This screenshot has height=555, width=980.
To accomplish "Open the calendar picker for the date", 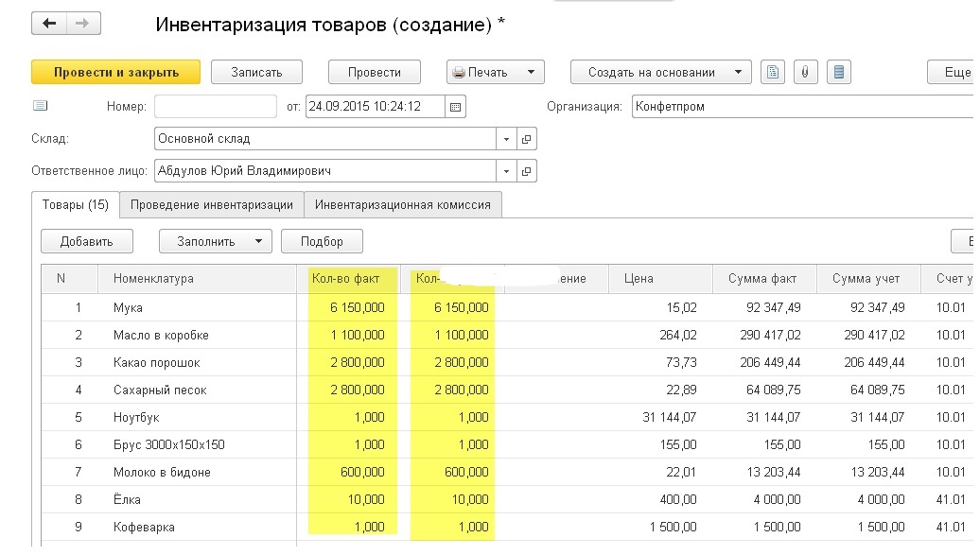I will point(456,107).
